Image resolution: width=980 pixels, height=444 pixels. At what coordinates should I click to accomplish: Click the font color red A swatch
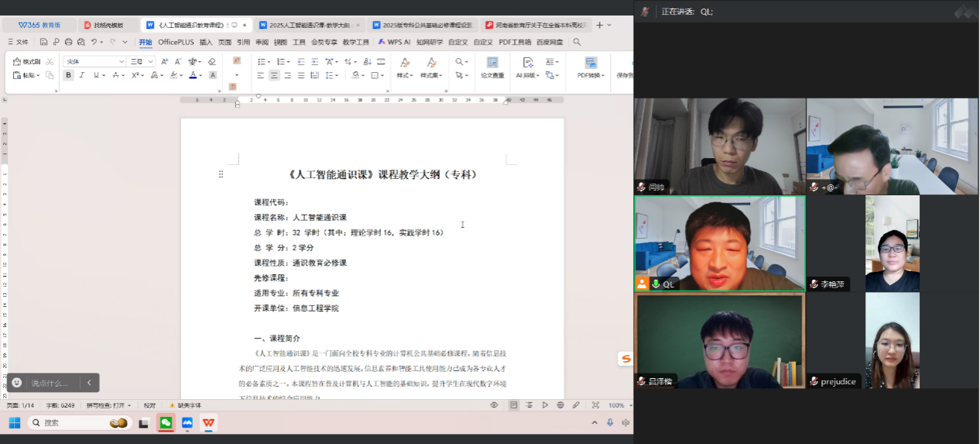pyautogui.click(x=192, y=75)
